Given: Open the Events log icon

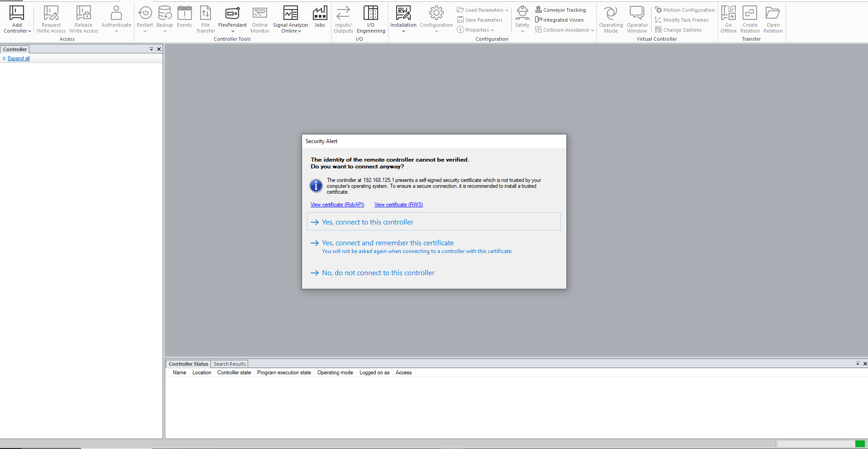Looking at the screenshot, I should [x=184, y=13].
